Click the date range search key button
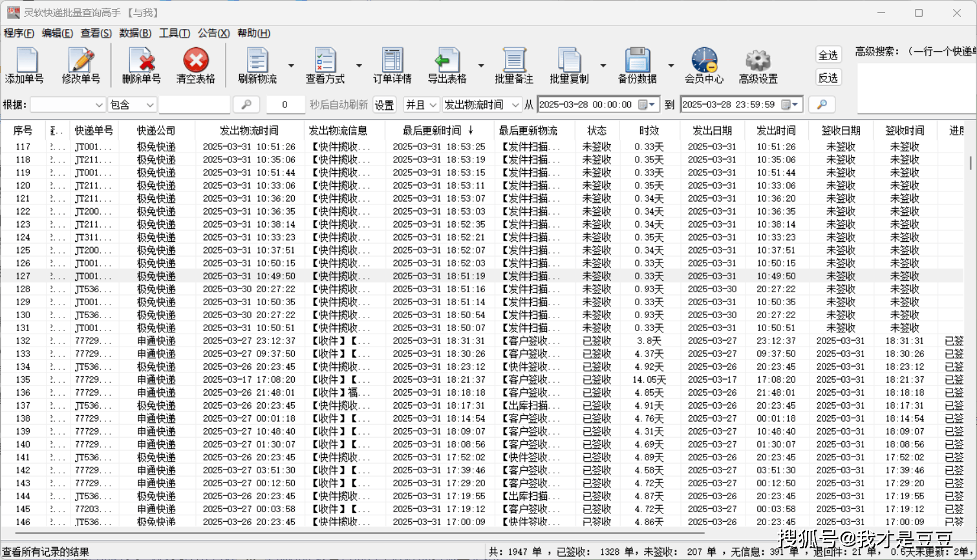Screen dimensions: 977x560 click(x=822, y=105)
